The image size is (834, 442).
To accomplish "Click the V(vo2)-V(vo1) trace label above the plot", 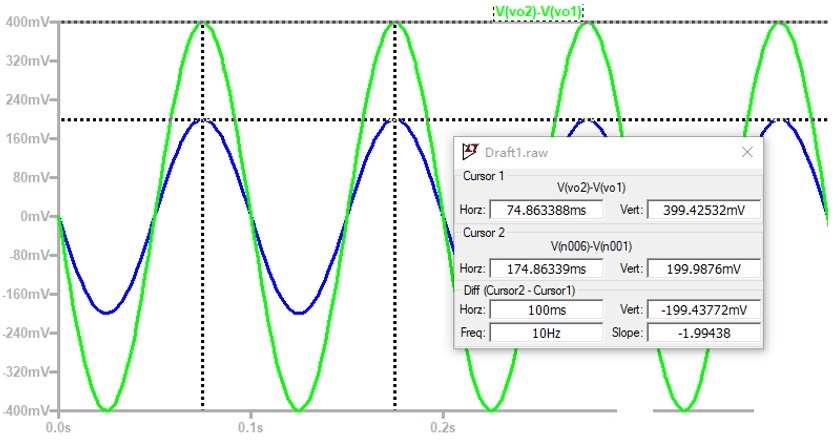I will click(x=538, y=11).
